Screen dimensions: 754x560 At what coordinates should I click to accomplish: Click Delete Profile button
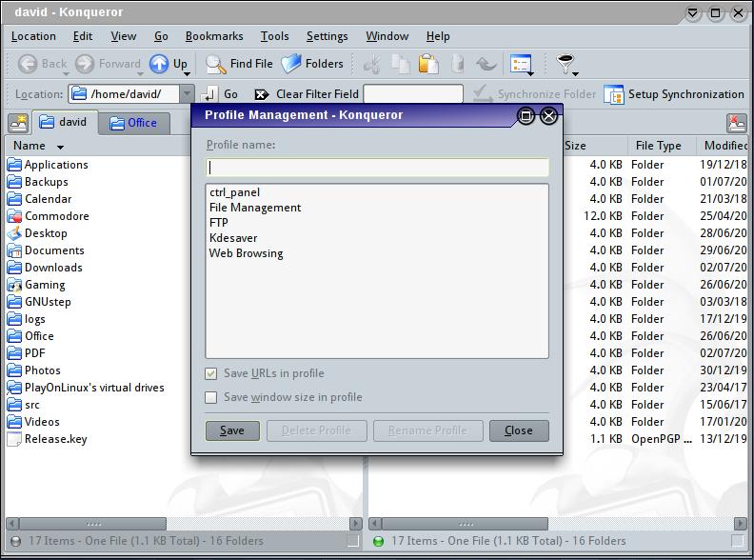click(x=317, y=430)
